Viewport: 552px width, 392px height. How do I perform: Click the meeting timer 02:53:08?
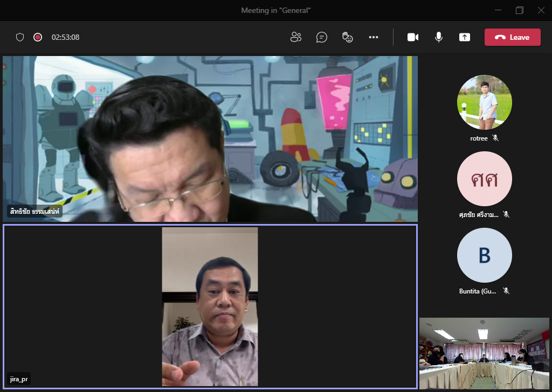66,37
